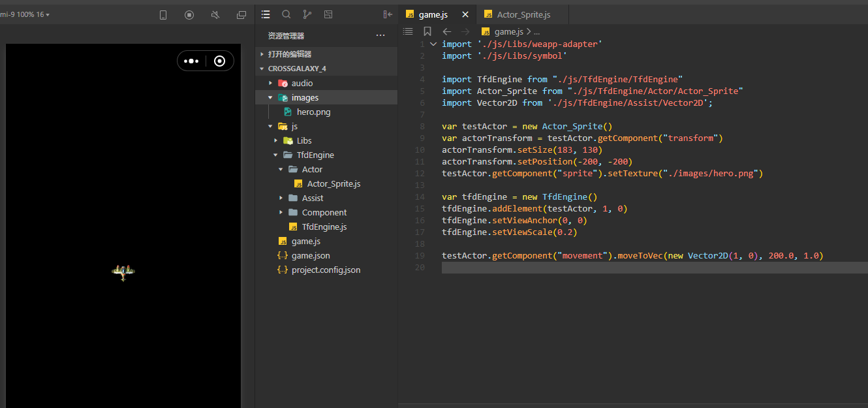Click the empty line 20 in editor

tap(655, 268)
